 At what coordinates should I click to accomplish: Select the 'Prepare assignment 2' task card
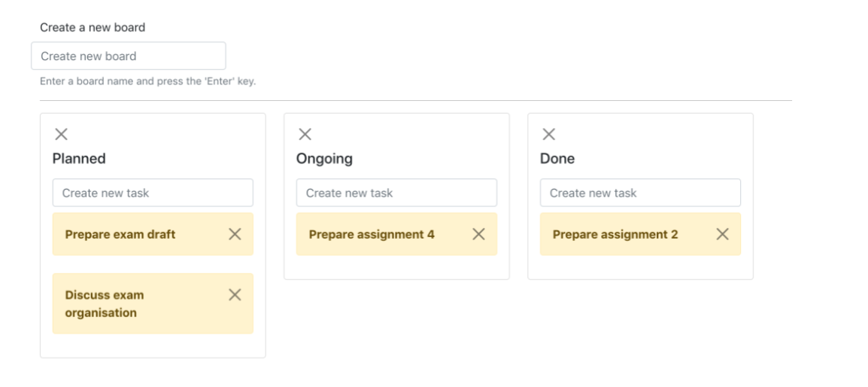pyautogui.click(x=615, y=234)
